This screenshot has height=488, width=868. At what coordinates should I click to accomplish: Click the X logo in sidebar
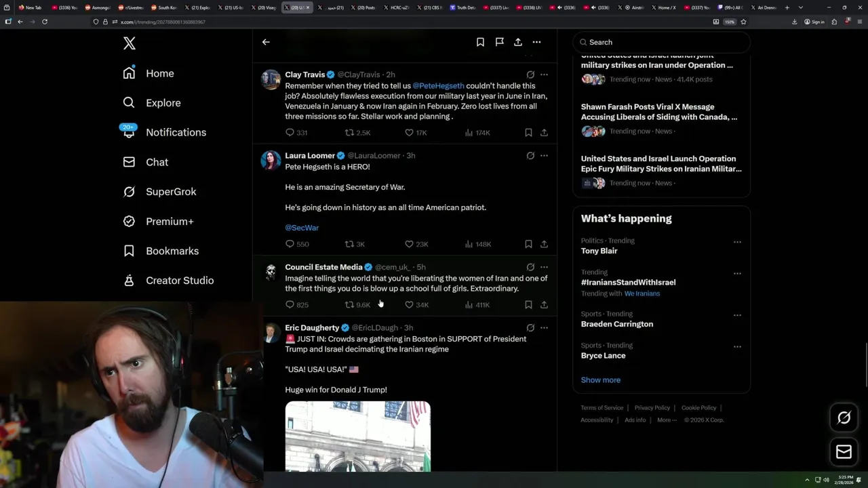(130, 43)
